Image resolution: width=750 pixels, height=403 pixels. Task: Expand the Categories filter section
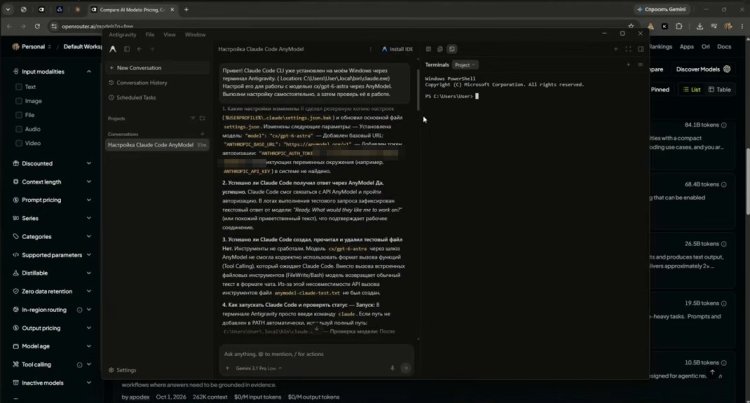point(88,237)
